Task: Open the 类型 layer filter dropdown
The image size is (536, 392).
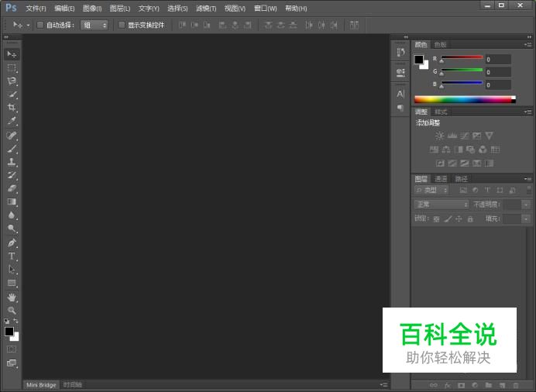Action: point(431,191)
